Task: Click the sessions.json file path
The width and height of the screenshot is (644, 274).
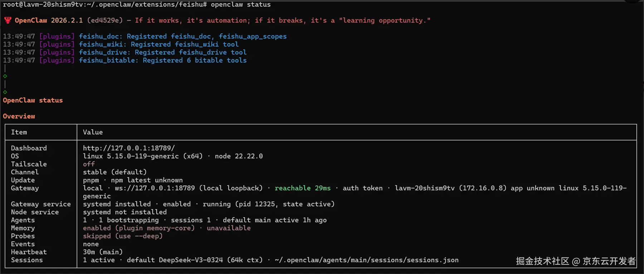Action: [x=366, y=260]
